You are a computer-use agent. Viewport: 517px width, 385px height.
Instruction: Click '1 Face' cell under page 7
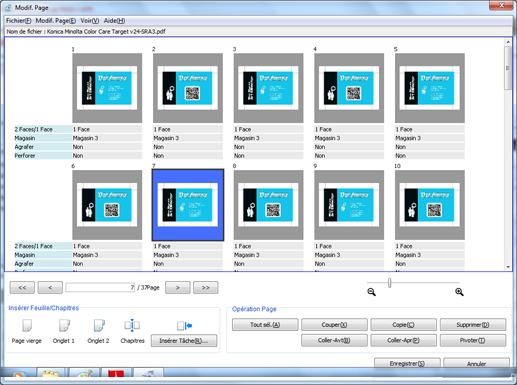[x=188, y=246]
